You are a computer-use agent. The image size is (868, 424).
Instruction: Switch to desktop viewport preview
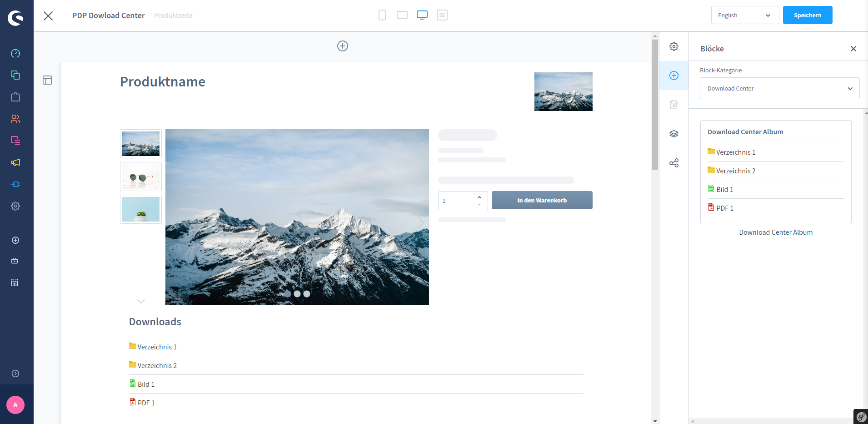[x=422, y=15]
